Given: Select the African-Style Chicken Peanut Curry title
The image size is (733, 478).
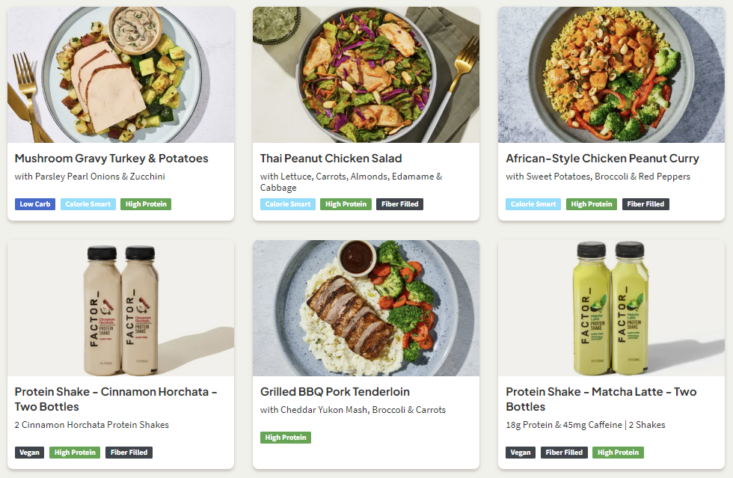Looking at the screenshot, I should point(602,158).
